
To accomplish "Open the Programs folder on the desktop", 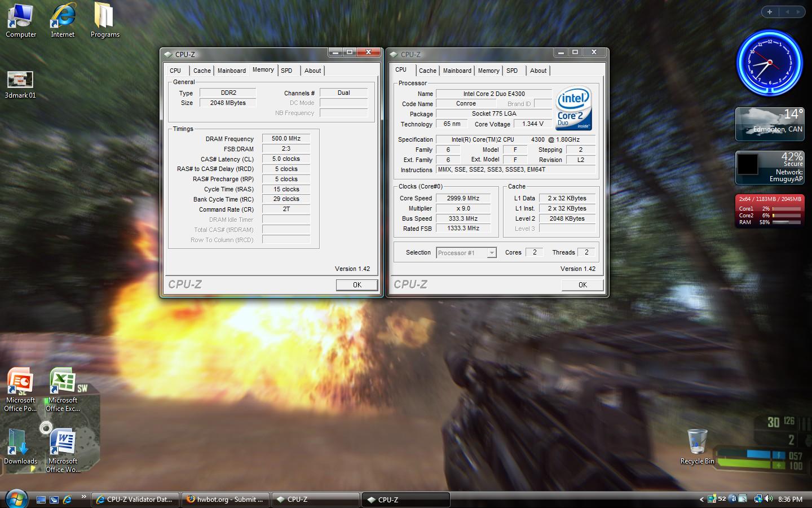I will [105, 20].
